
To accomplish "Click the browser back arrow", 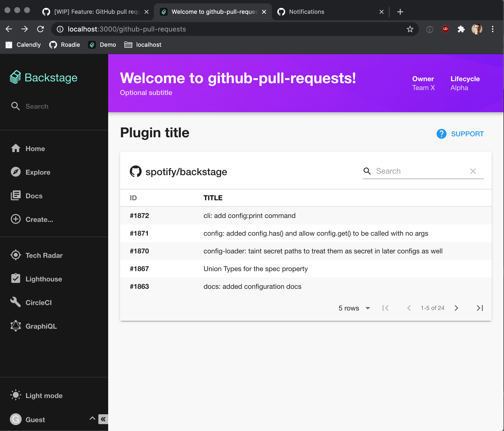I will (9, 29).
